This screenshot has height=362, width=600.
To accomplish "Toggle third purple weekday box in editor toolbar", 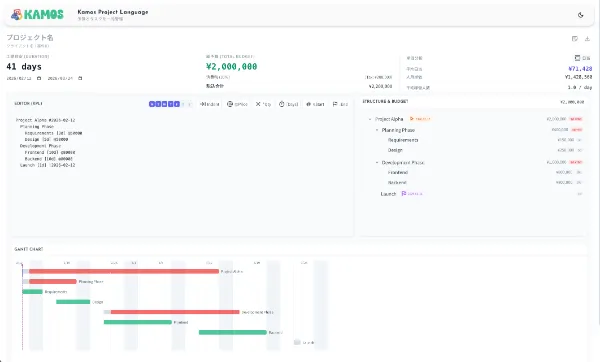I will pyautogui.click(x=164, y=104).
